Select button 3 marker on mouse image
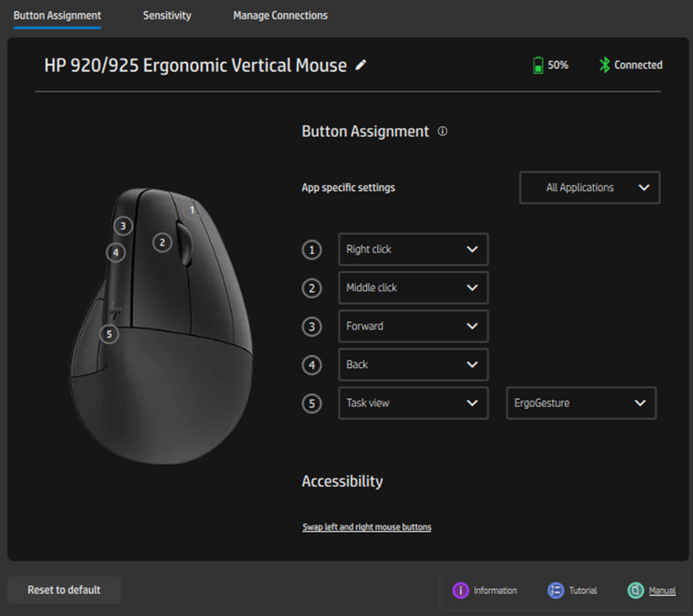This screenshot has height=616, width=693. coord(123,226)
